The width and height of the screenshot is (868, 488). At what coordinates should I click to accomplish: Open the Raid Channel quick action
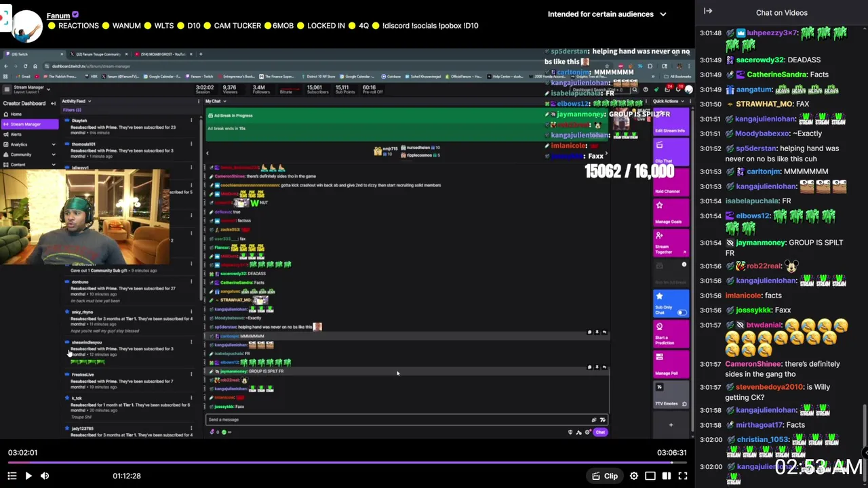[x=671, y=183]
